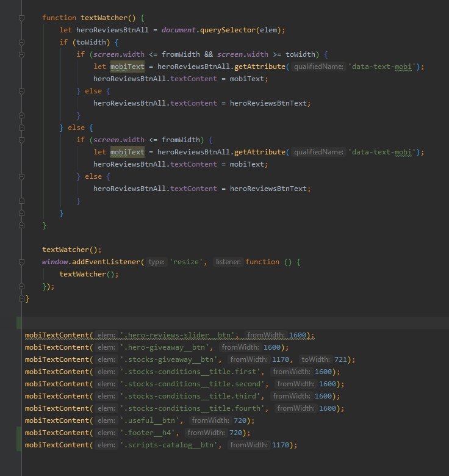Click the 'document' keyword in querySelector line
Viewport: 449px width, 476px height.
tap(179, 30)
